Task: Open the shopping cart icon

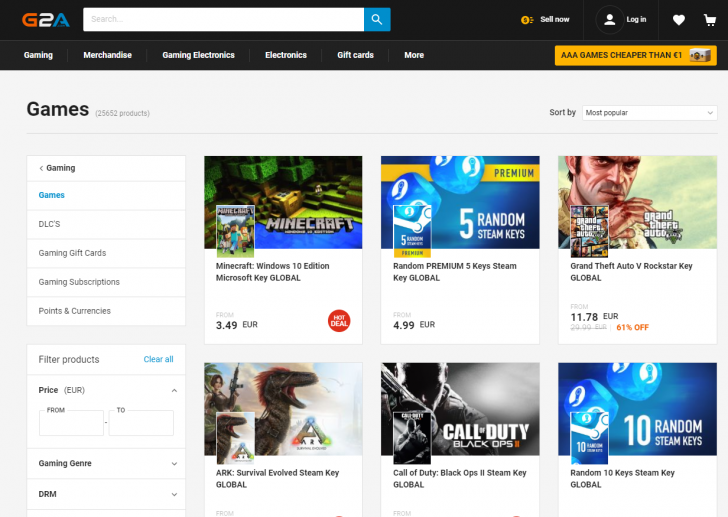Action: pos(710,20)
